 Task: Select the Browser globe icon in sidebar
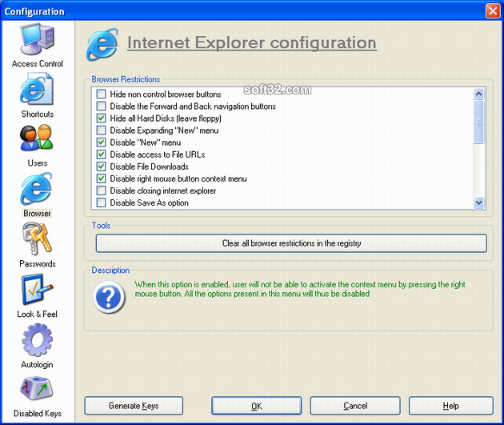coord(36,189)
